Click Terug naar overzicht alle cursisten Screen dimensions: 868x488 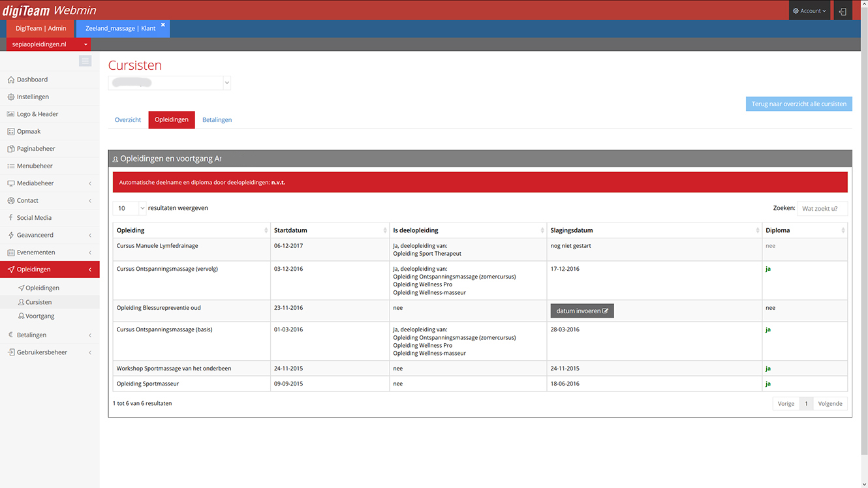[799, 104]
